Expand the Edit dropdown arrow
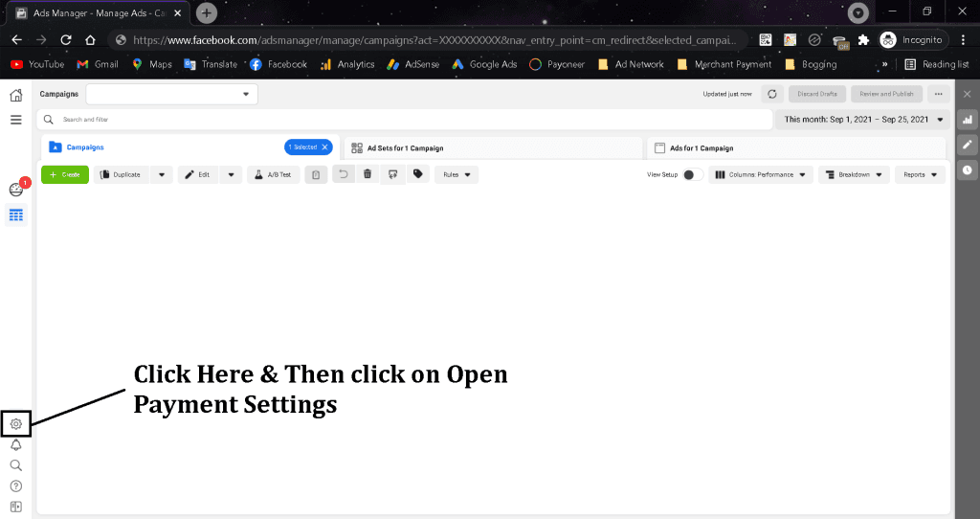 (x=231, y=174)
